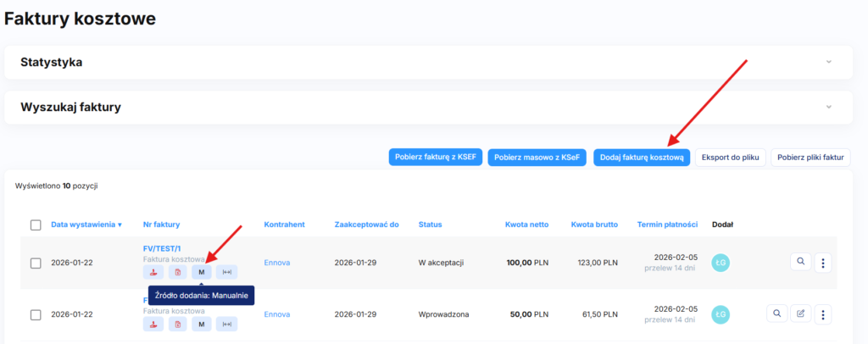Expand the Statystyka panel
This screenshot has width=868, height=344.
click(828, 62)
